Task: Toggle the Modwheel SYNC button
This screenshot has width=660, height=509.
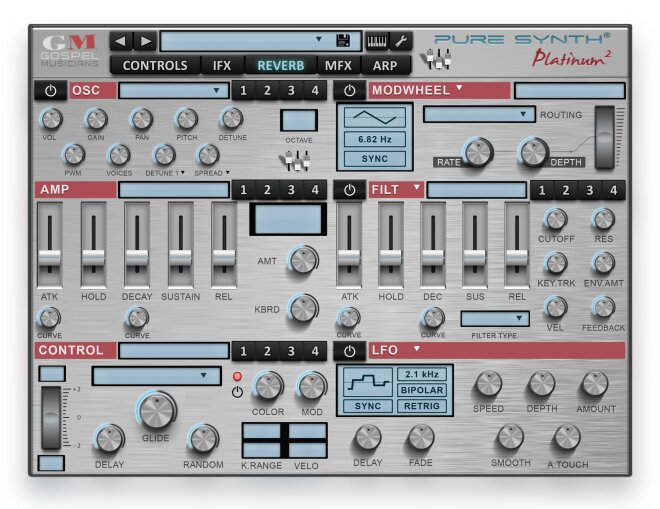Action: [375, 159]
